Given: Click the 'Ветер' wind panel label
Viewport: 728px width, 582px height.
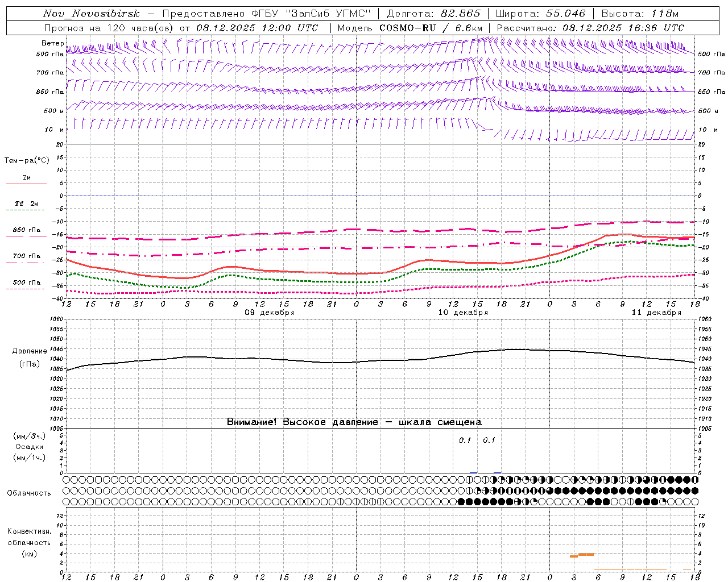Looking at the screenshot, I should coord(53,43).
